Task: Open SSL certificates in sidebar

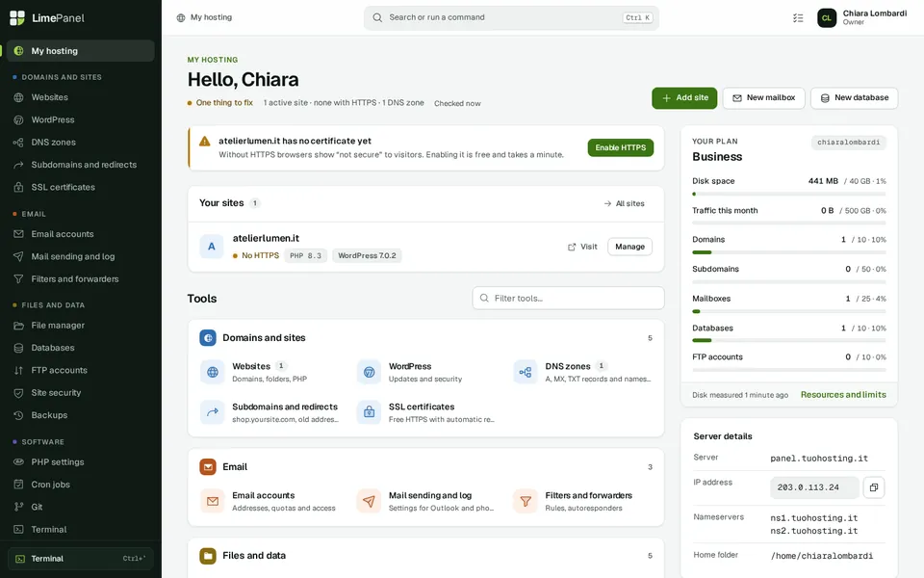Action: point(81,187)
